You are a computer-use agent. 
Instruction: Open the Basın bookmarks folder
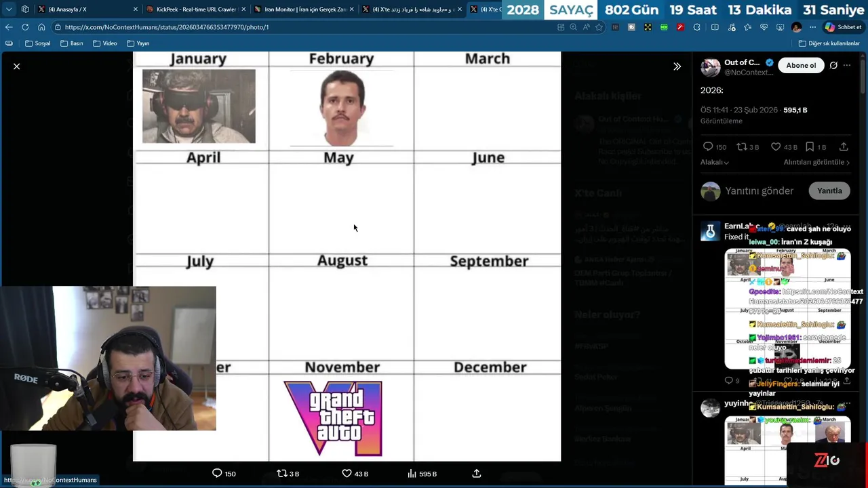click(x=72, y=43)
